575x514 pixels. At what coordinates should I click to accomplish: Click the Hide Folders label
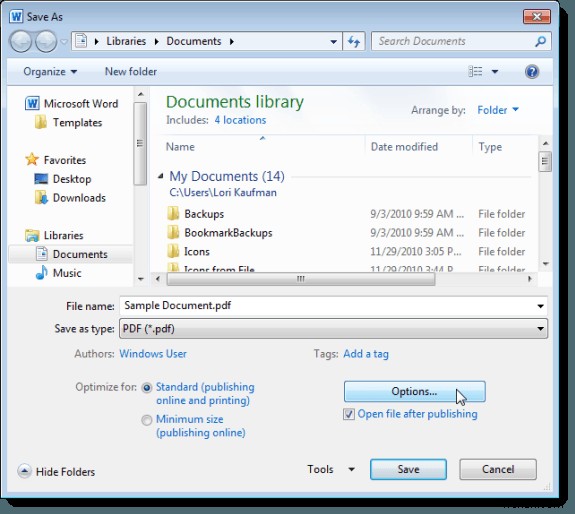point(65,471)
